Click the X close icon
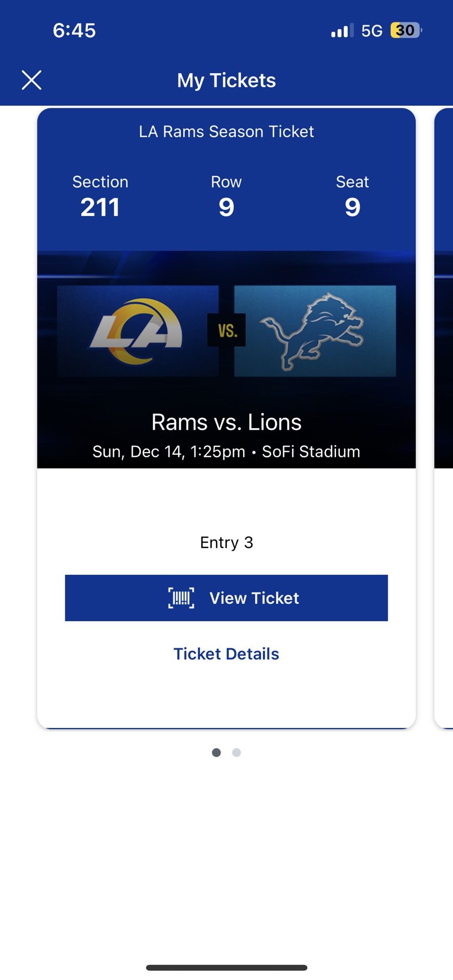Image resolution: width=453 pixels, height=980 pixels. coord(32,80)
